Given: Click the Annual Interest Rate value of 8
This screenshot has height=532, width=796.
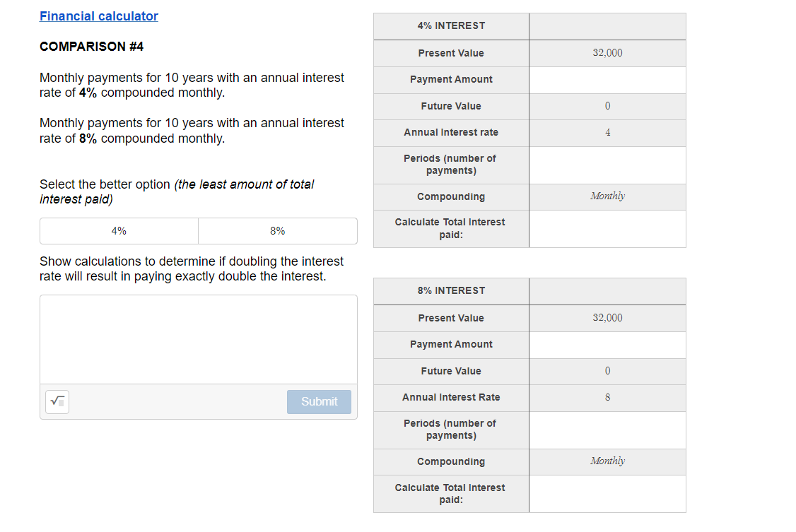Looking at the screenshot, I should [607, 398].
